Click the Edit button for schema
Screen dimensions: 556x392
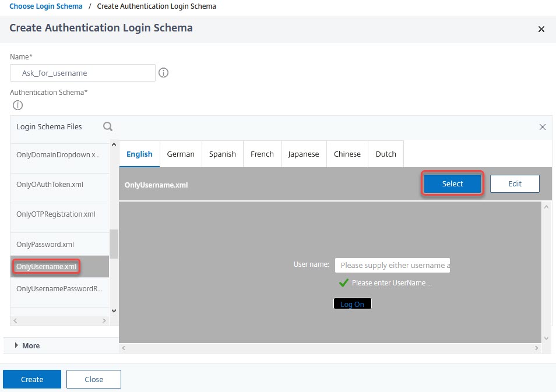pos(515,183)
